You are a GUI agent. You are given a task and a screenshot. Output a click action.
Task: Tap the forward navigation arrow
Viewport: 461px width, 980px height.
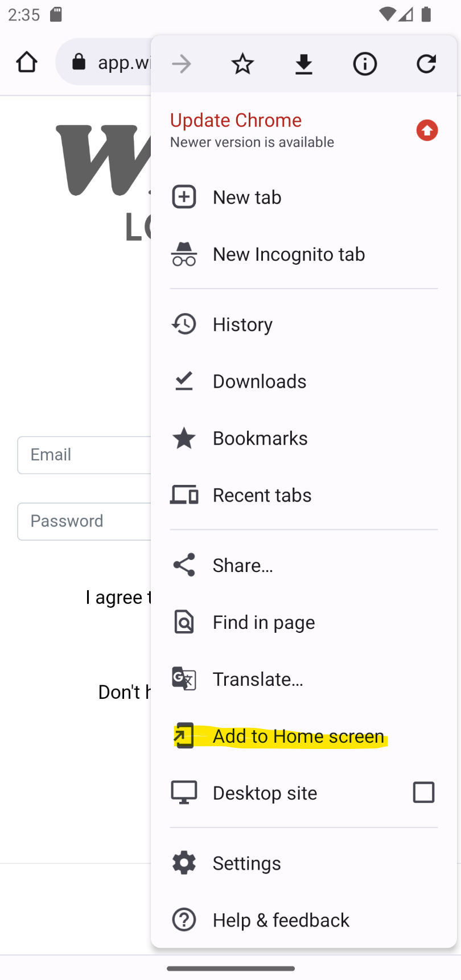point(181,64)
